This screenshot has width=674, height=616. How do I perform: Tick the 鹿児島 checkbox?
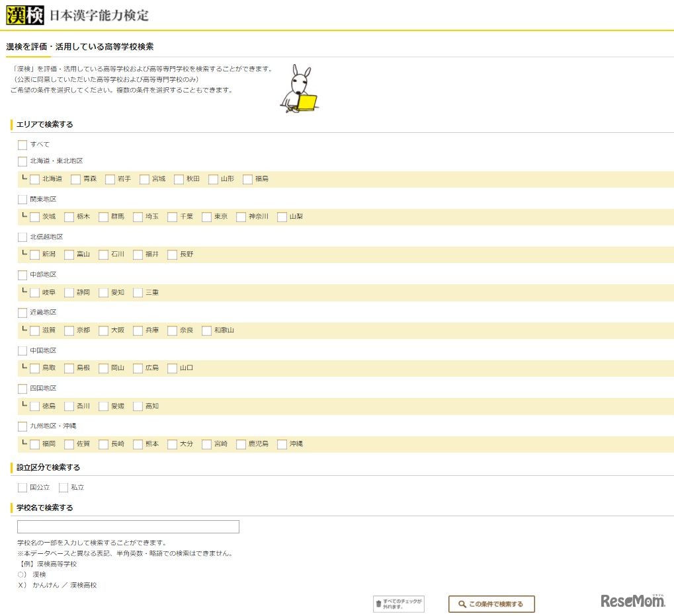(241, 444)
